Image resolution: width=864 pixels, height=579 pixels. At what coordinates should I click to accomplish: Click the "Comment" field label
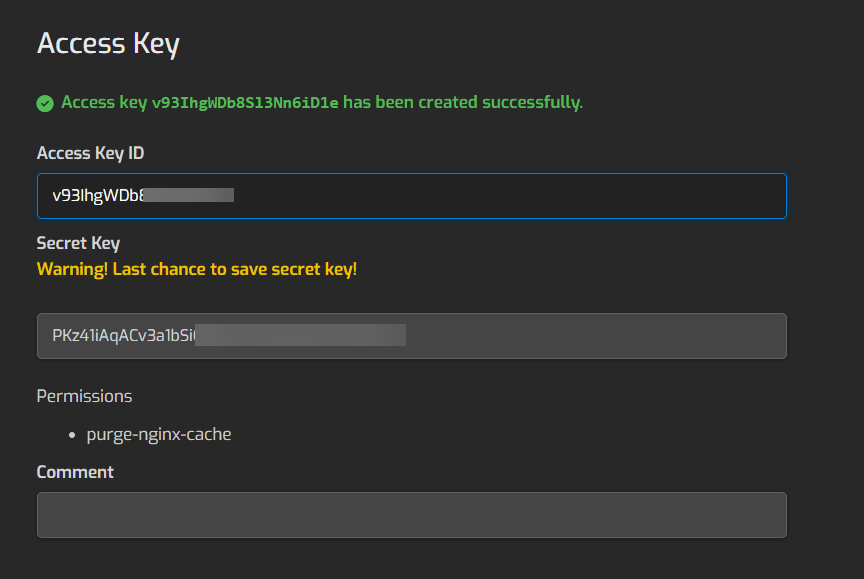point(75,472)
